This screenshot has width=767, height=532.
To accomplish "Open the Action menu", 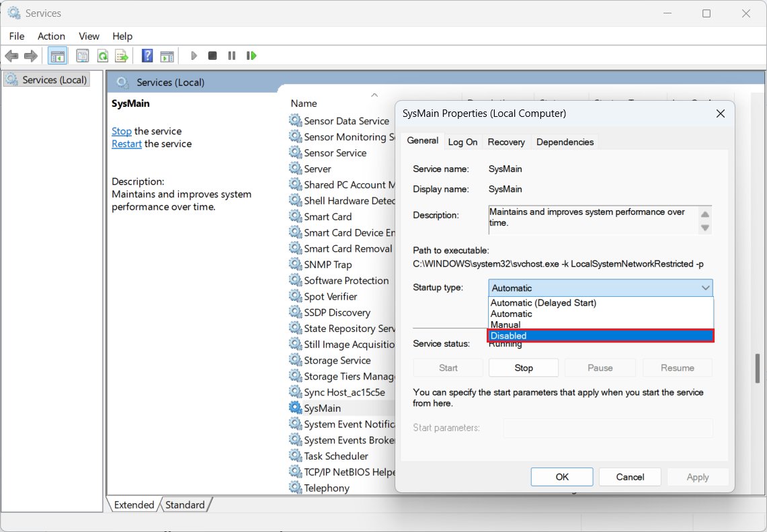I will pos(51,36).
